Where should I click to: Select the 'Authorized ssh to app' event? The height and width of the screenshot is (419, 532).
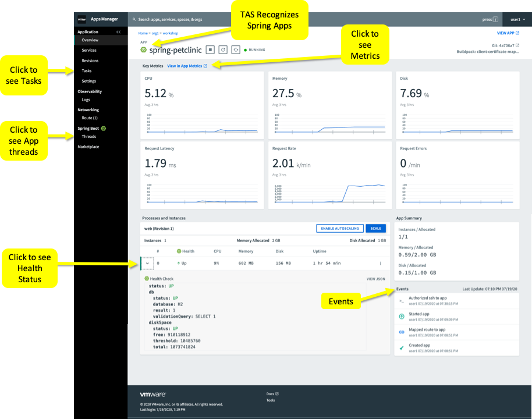tap(457, 301)
